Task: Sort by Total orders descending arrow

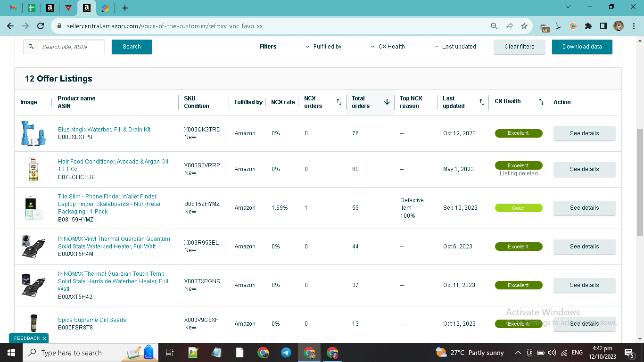Action: pos(387,102)
